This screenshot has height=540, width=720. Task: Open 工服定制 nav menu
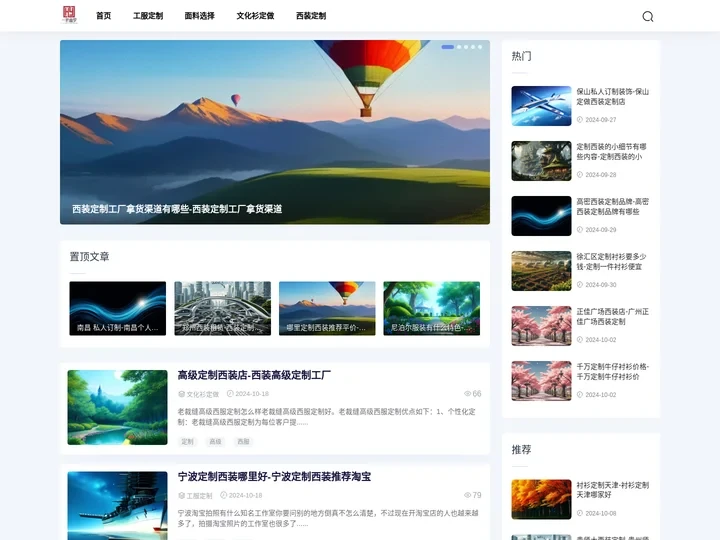click(148, 16)
